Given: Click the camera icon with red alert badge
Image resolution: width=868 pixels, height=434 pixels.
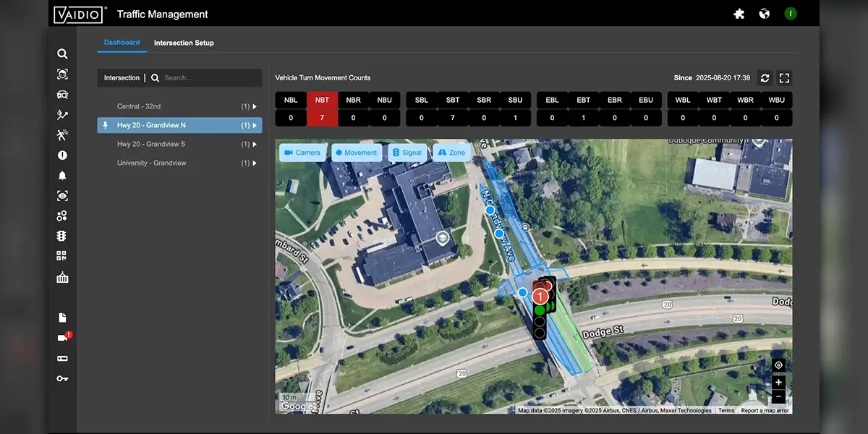Looking at the screenshot, I should pyautogui.click(x=63, y=338).
